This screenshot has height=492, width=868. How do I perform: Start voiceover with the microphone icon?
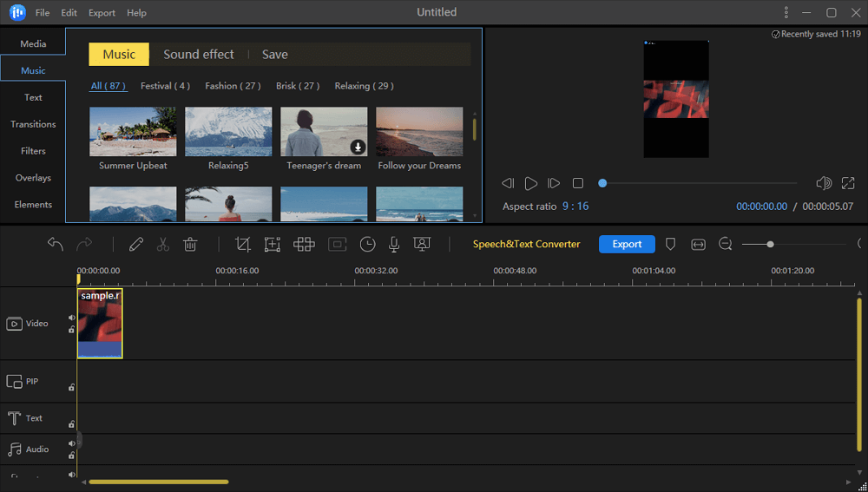394,245
